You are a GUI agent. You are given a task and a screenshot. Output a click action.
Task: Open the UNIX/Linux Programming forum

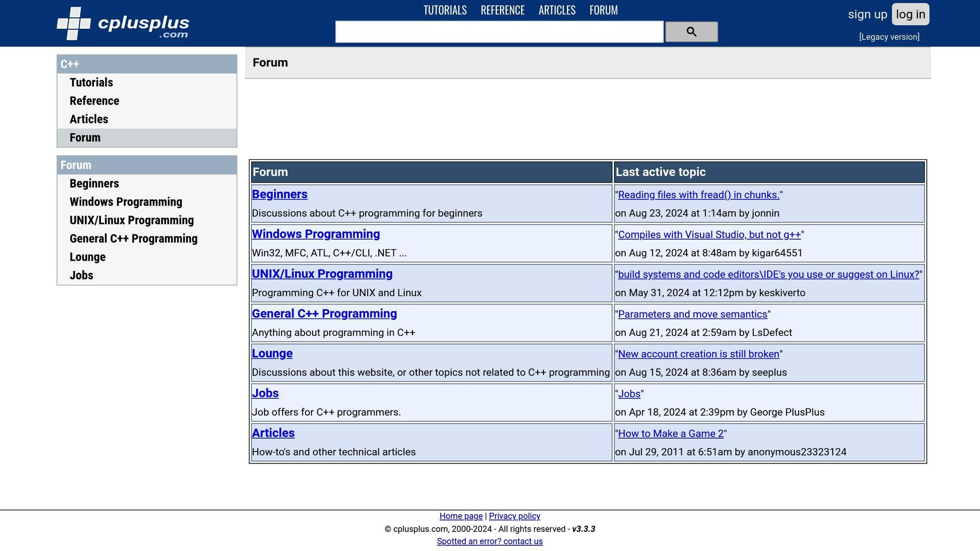[322, 274]
